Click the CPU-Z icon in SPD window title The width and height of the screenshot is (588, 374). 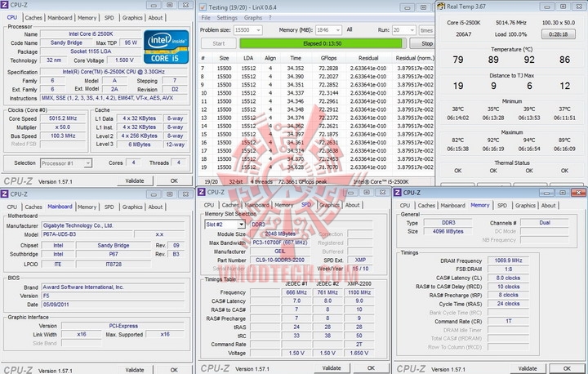click(202, 192)
